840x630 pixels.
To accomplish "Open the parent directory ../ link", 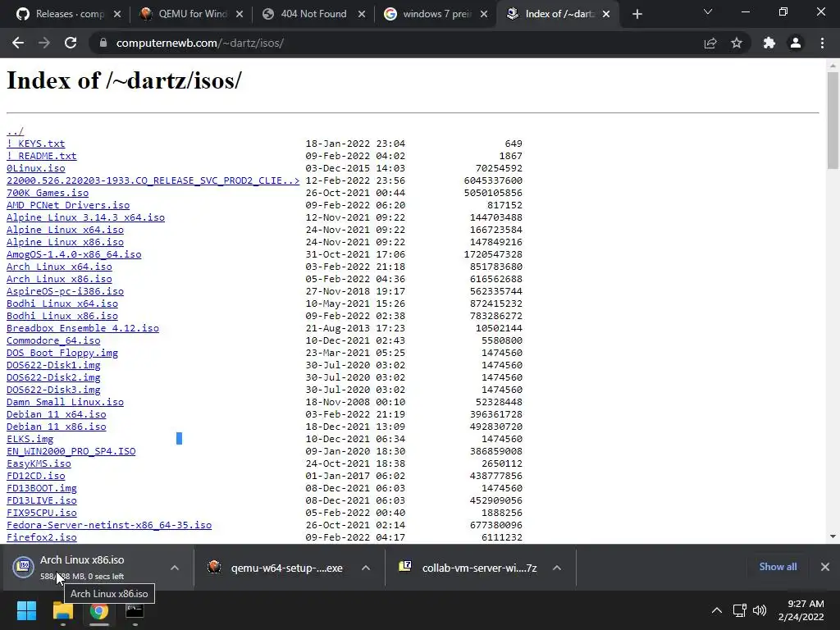I will point(15,131).
